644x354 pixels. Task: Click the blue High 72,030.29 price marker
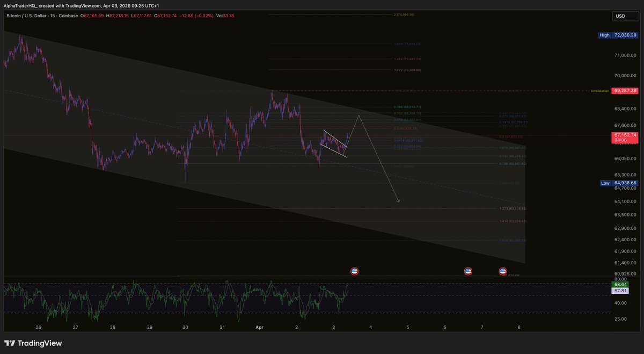coord(618,35)
